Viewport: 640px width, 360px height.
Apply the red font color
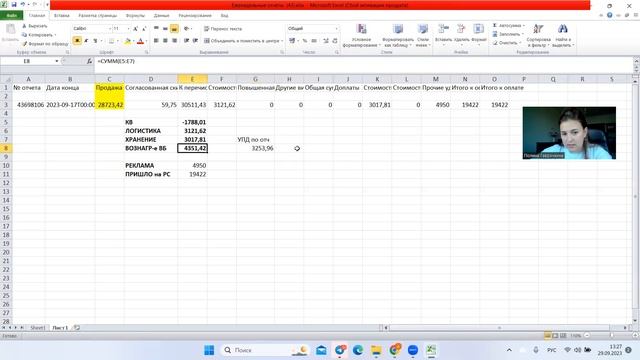(140, 41)
